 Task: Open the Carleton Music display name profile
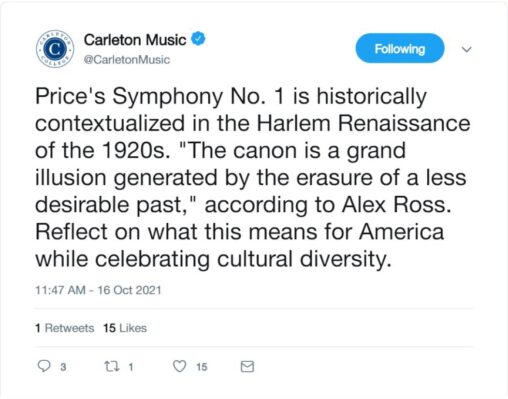pyautogui.click(x=135, y=40)
